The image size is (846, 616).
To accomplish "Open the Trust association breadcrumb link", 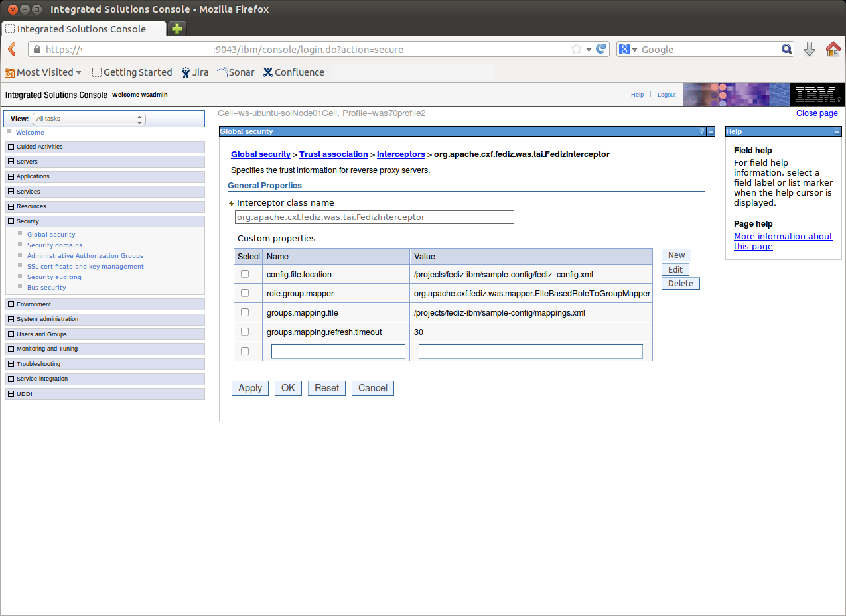I will 333,154.
